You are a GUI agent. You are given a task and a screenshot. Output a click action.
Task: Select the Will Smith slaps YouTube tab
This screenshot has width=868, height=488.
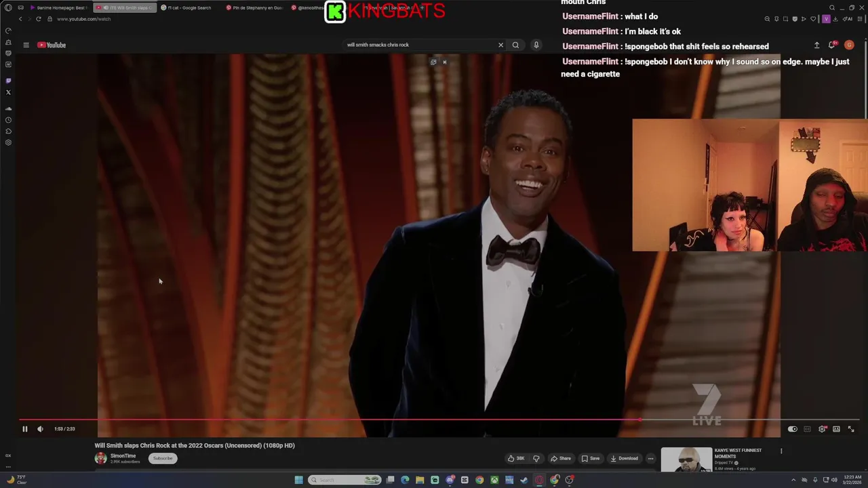(x=123, y=7)
